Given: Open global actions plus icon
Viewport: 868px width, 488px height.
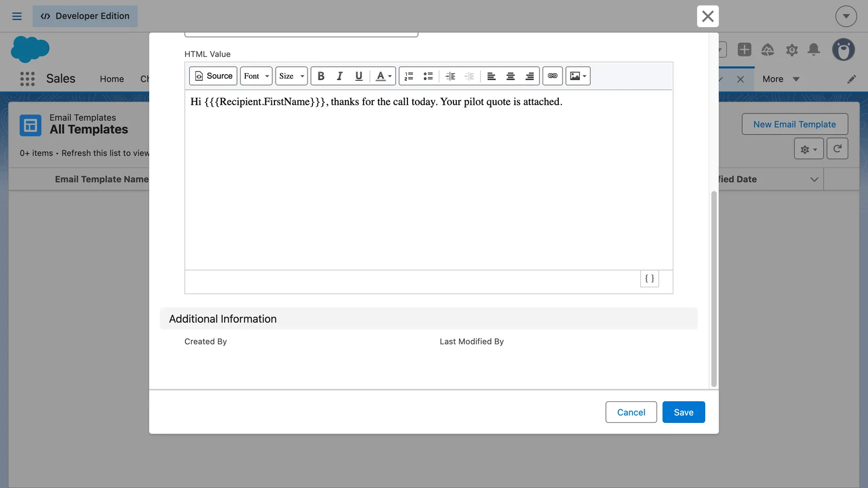Looking at the screenshot, I should [744, 50].
